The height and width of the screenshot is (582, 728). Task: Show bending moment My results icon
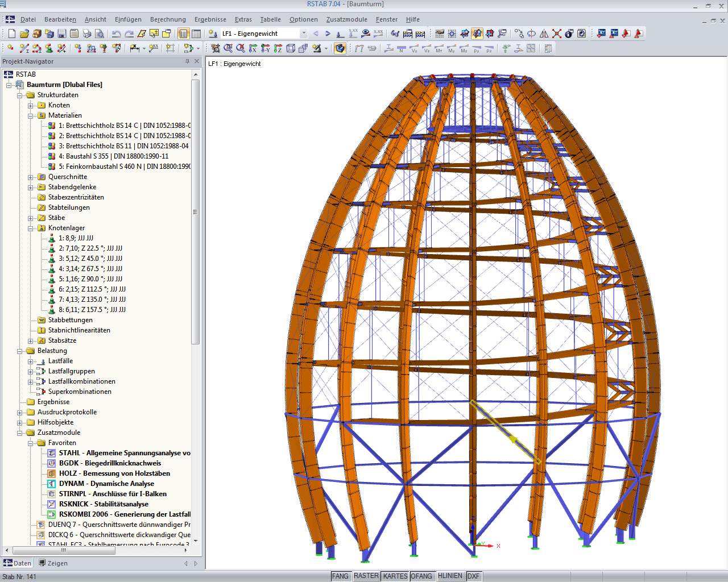click(x=452, y=49)
